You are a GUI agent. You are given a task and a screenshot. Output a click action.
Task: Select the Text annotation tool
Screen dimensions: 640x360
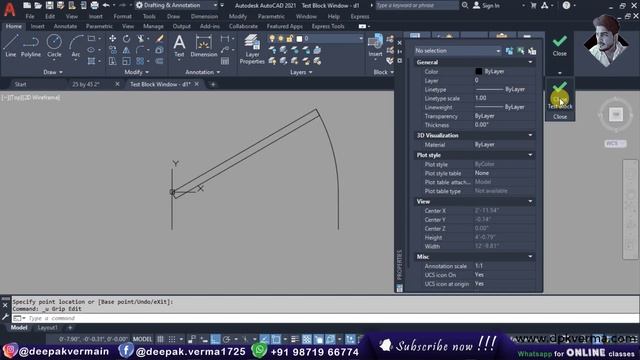[x=179, y=45]
